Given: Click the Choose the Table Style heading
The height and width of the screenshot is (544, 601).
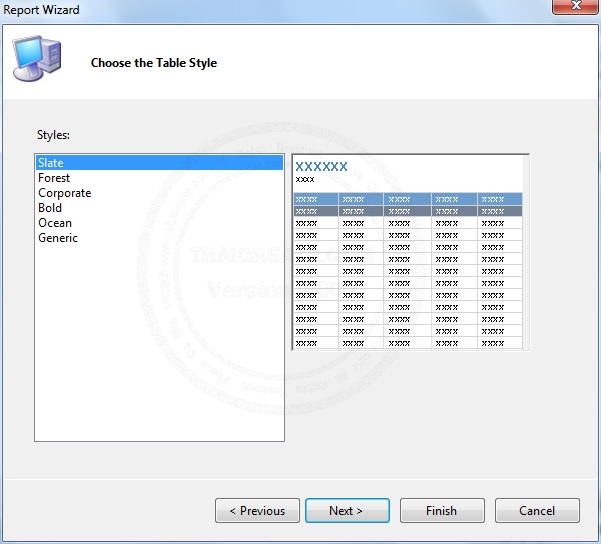Looking at the screenshot, I should tap(154, 63).
